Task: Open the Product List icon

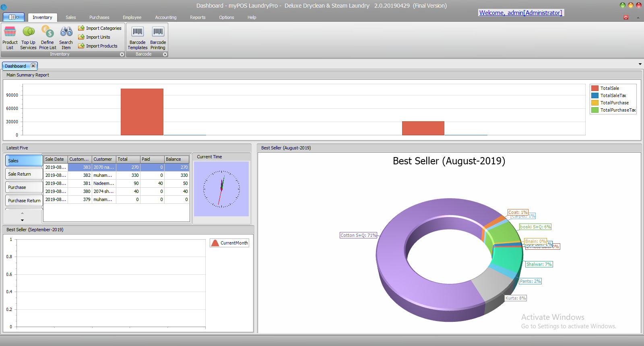Action: pyautogui.click(x=10, y=32)
